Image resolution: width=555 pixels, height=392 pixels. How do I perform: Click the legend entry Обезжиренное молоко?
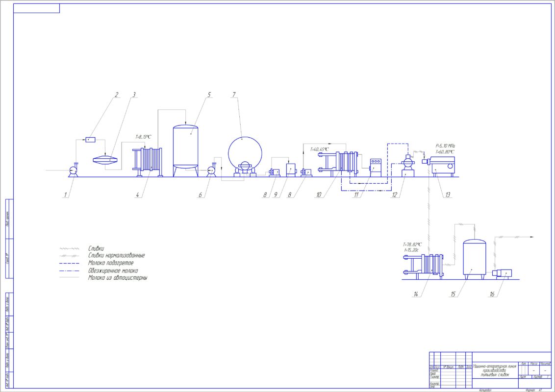(113, 270)
